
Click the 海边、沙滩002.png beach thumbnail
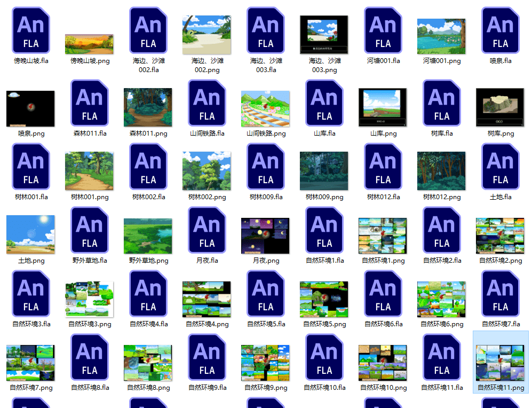coord(207,35)
